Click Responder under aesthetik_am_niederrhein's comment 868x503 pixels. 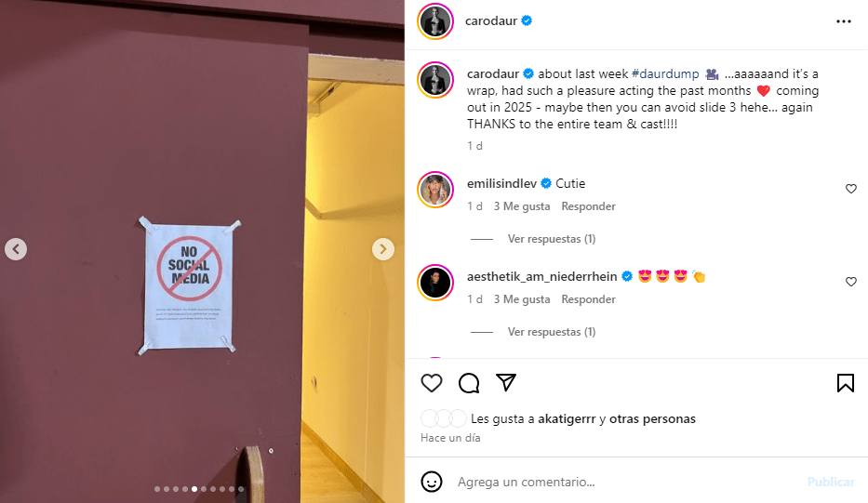coord(588,299)
